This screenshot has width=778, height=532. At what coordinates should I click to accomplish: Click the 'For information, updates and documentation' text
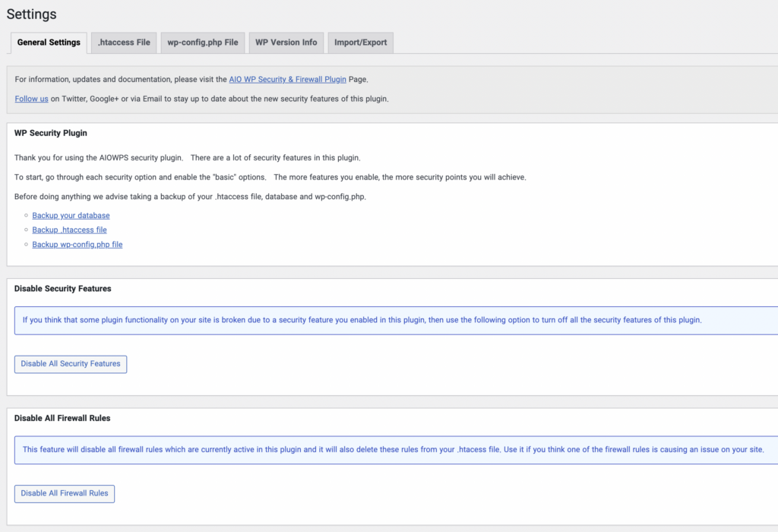coord(191,79)
